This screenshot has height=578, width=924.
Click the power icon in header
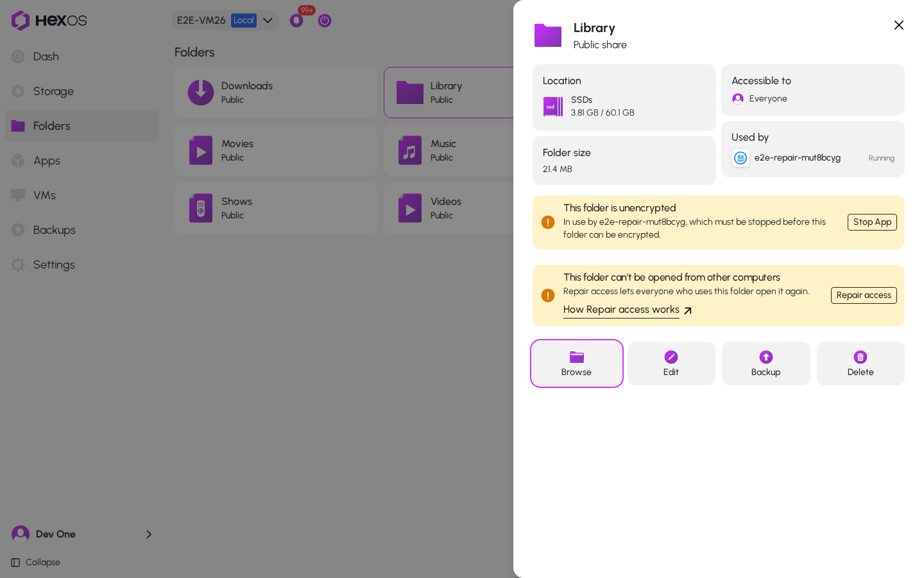point(325,21)
